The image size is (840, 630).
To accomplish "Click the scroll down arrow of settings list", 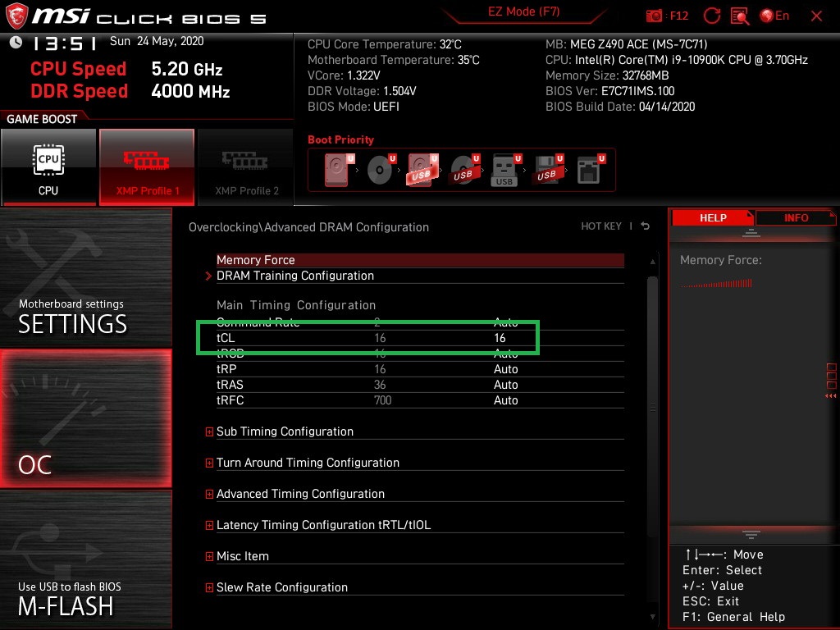I will click(652, 617).
